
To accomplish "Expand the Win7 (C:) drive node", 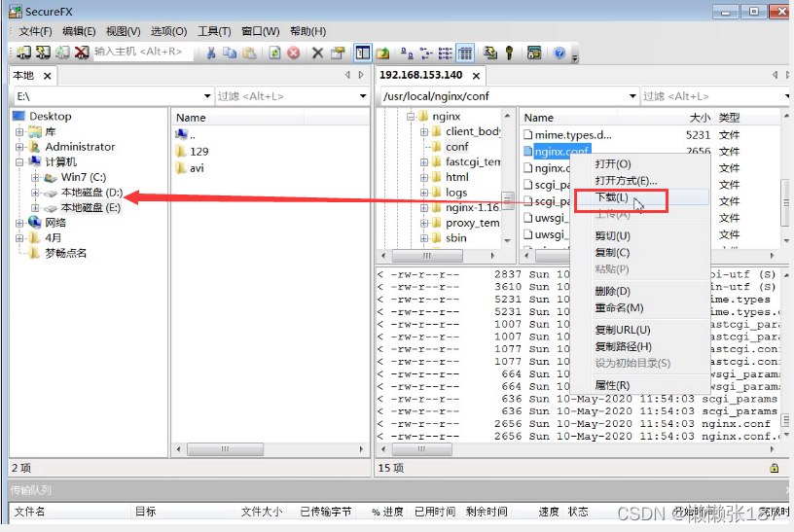I will click(35, 178).
